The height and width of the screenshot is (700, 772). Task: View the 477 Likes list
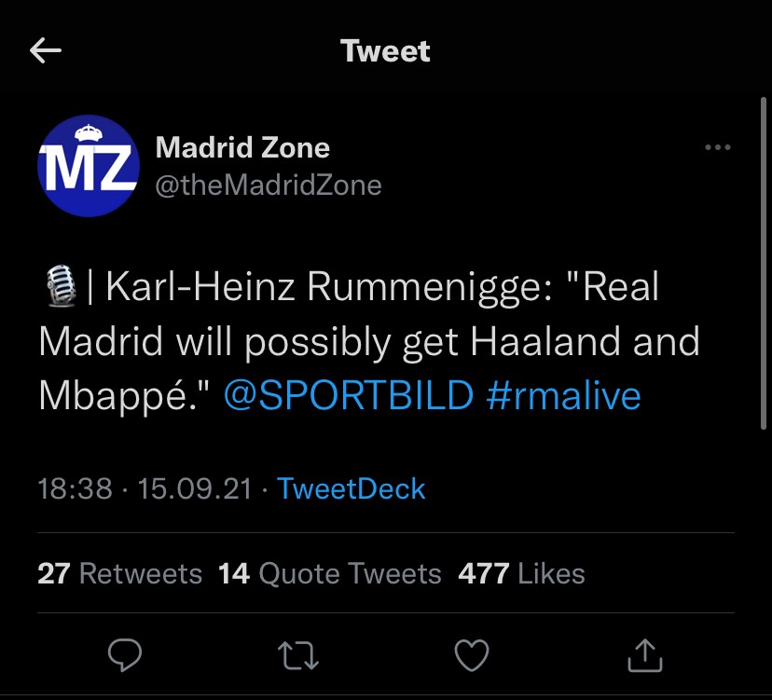pos(521,573)
